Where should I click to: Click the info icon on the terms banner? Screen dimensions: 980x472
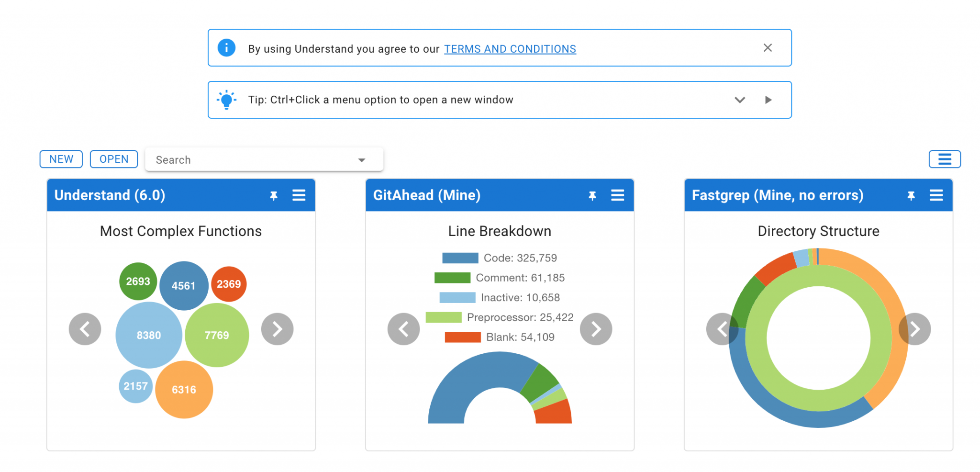click(x=226, y=48)
